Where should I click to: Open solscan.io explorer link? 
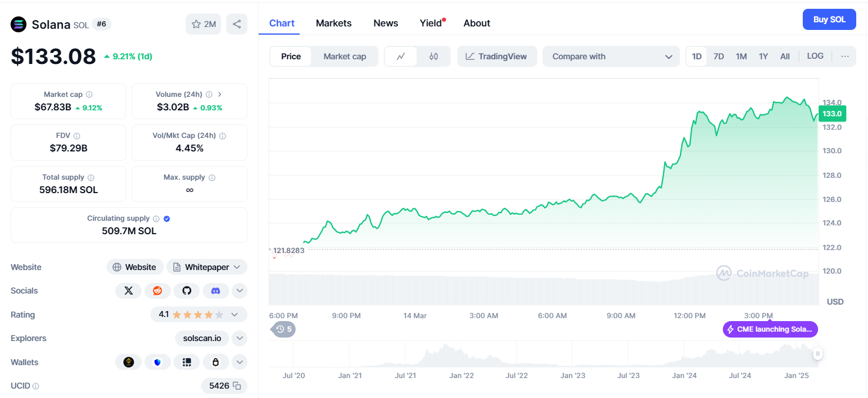(x=202, y=338)
